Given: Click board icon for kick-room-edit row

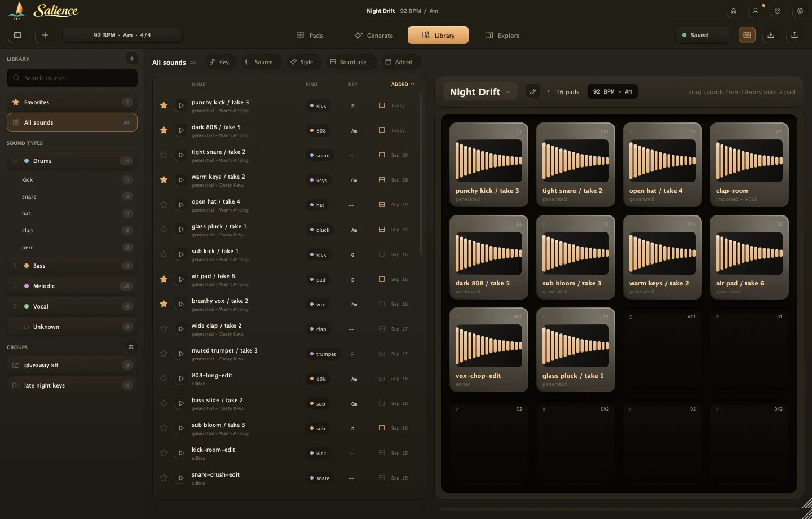Looking at the screenshot, I should (382, 453).
